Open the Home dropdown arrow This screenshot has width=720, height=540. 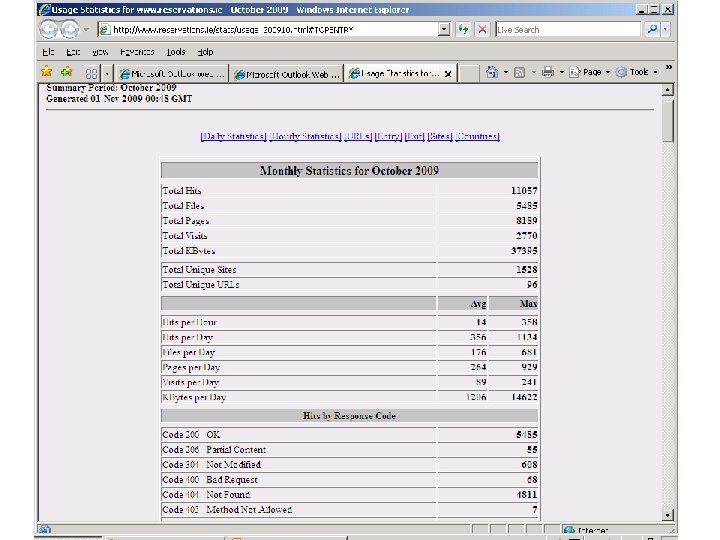(506, 72)
